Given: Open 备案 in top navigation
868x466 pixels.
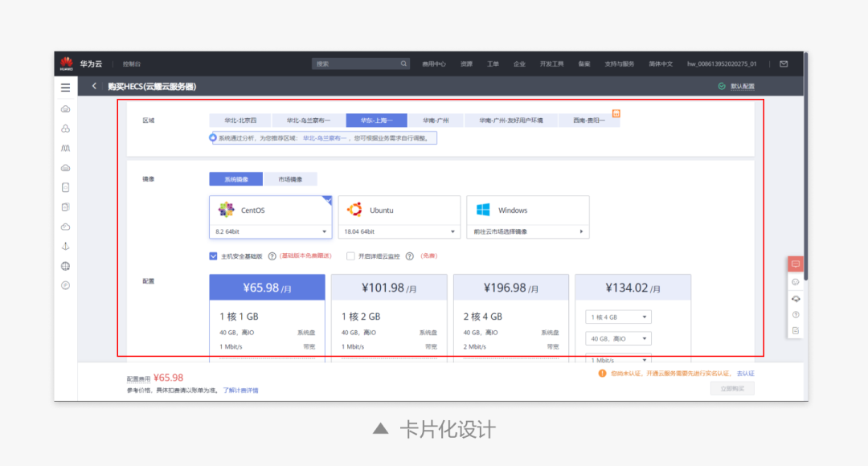Looking at the screenshot, I should (584, 63).
